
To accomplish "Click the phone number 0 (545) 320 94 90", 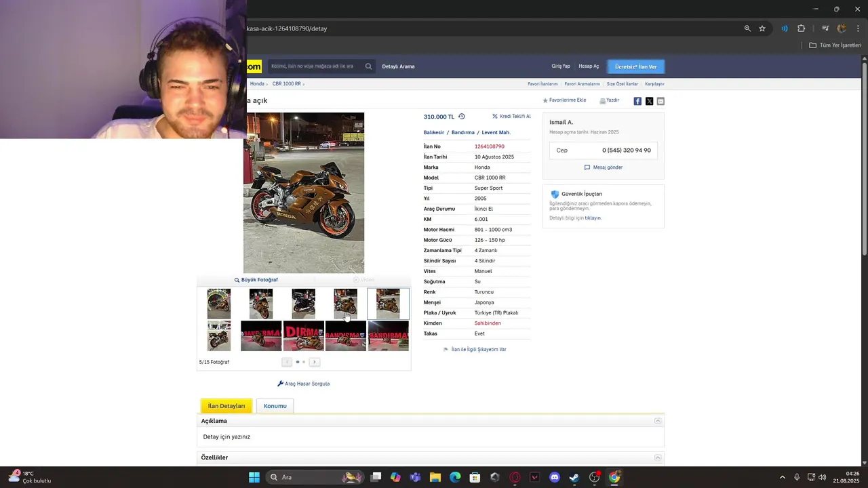I will point(627,150).
